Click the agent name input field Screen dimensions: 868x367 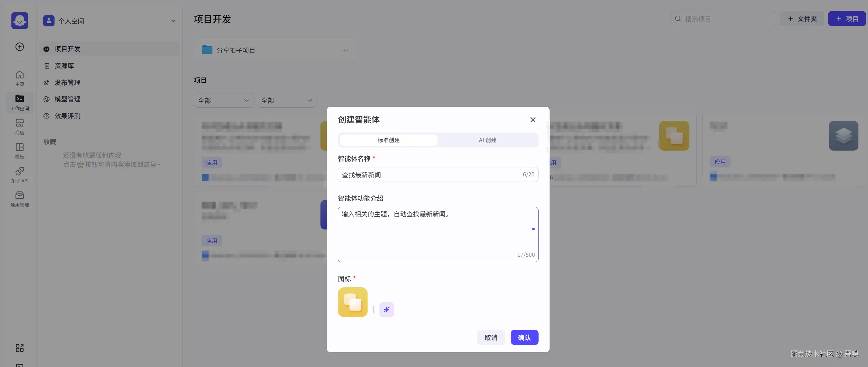point(428,175)
